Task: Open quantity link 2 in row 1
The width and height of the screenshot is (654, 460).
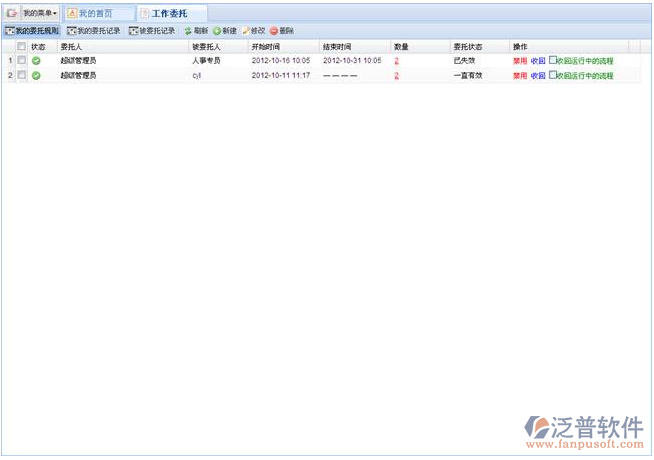Action: click(396, 61)
